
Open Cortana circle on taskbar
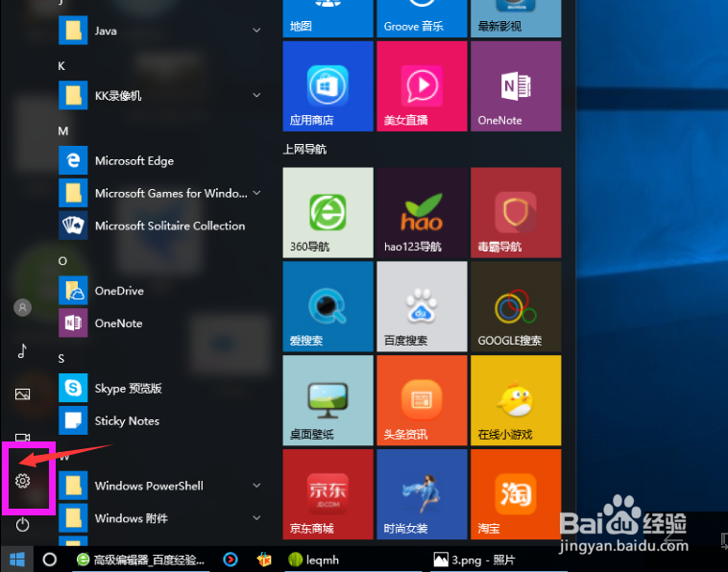(50, 560)
